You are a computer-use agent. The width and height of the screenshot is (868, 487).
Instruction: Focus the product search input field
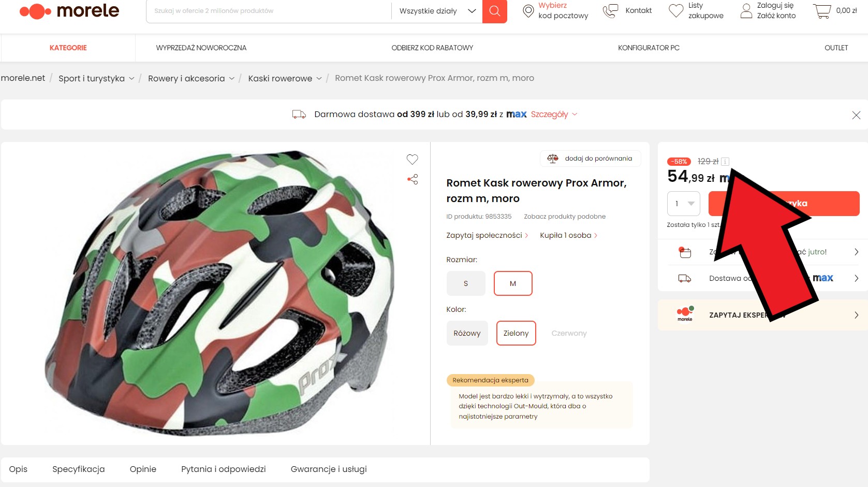(269, 11)
